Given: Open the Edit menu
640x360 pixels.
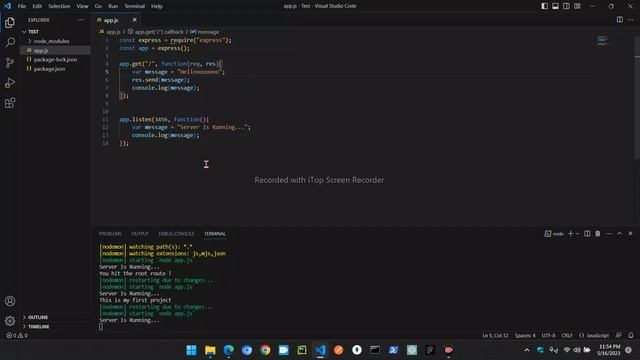Looking at the screenshot, I should point(37,6).
